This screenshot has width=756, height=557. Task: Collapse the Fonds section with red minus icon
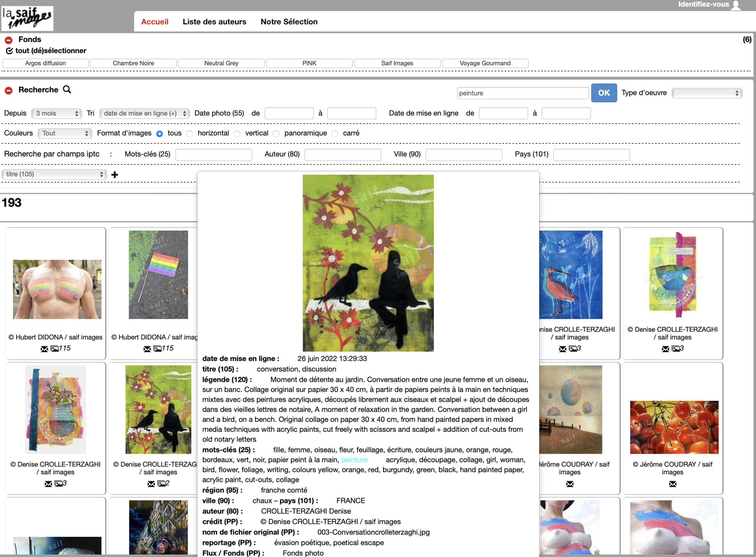9,40
